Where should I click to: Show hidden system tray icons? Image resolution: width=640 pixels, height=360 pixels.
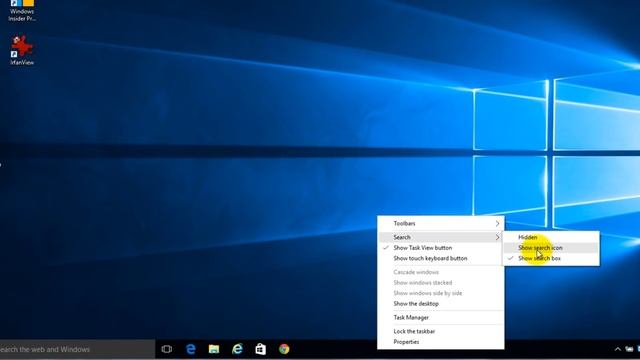(618, 349)
